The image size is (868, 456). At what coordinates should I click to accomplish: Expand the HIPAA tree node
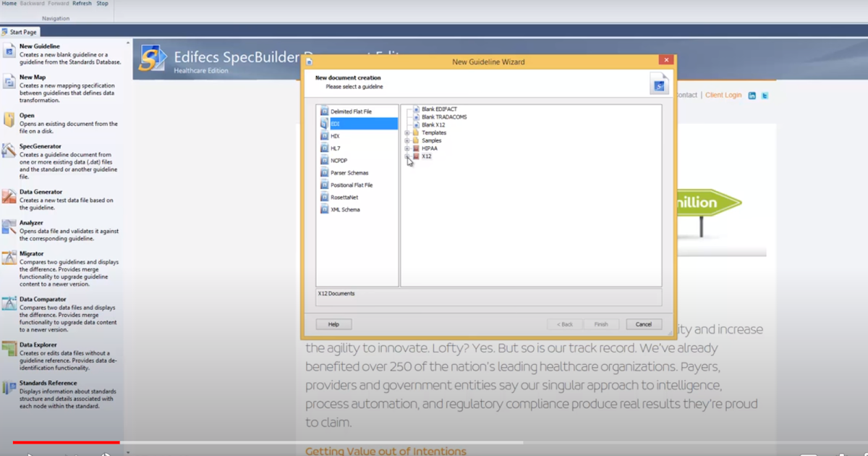[408, 148]
